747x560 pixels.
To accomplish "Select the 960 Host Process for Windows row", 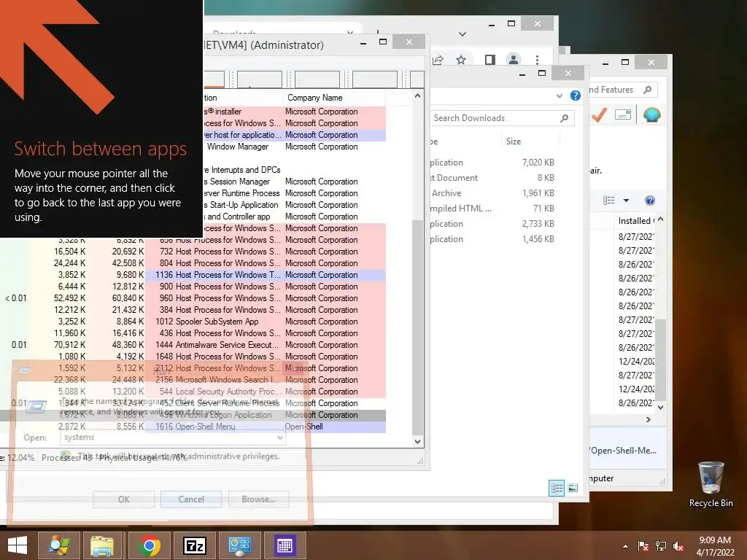I will click(x=193, y=298).
